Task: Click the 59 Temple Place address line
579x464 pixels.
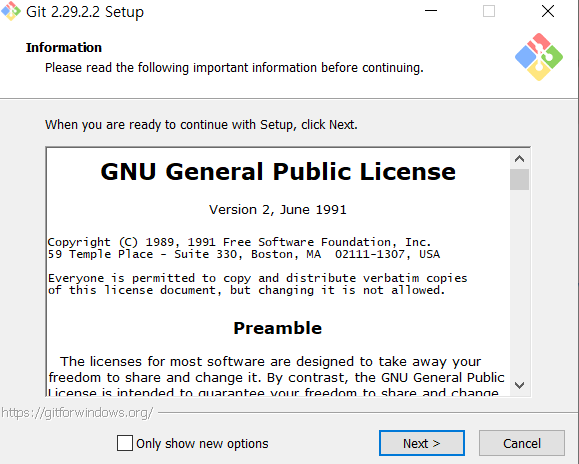Action: pos(244,254)
